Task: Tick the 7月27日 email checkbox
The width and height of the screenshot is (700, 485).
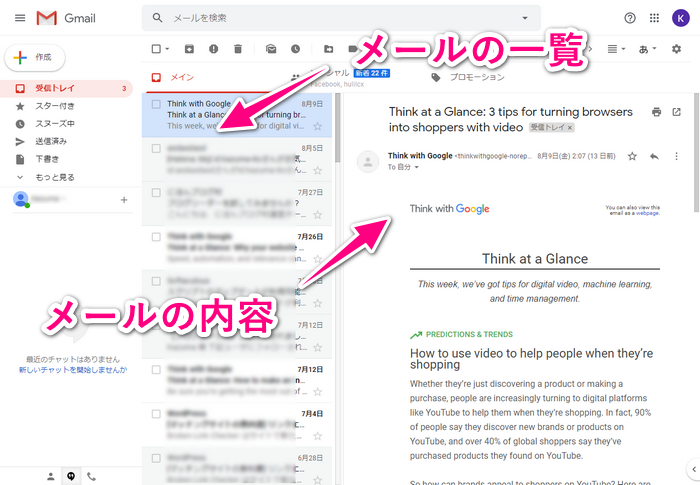Action: pos(156,192)
